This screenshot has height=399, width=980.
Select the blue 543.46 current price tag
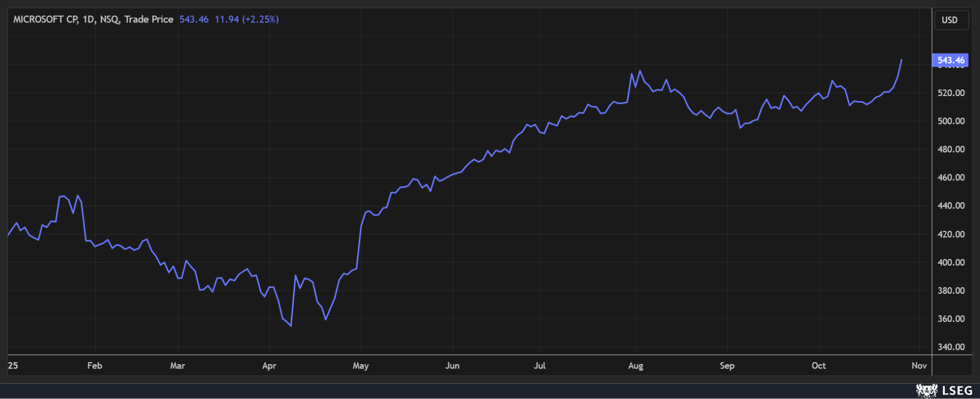point(950,60)
